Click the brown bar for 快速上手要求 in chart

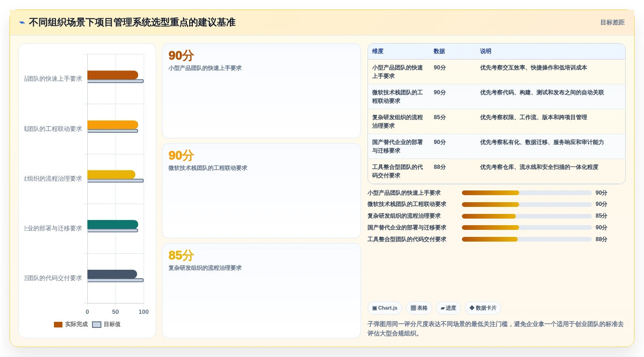[113, 75]
